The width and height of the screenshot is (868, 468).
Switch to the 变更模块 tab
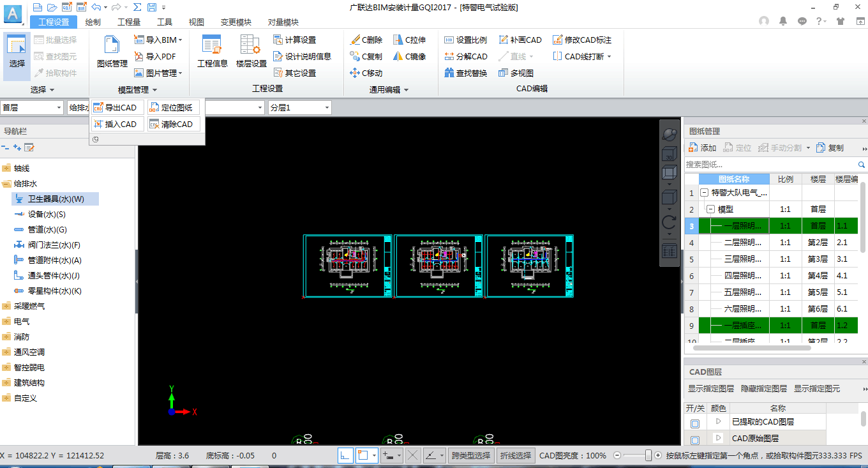236,22
